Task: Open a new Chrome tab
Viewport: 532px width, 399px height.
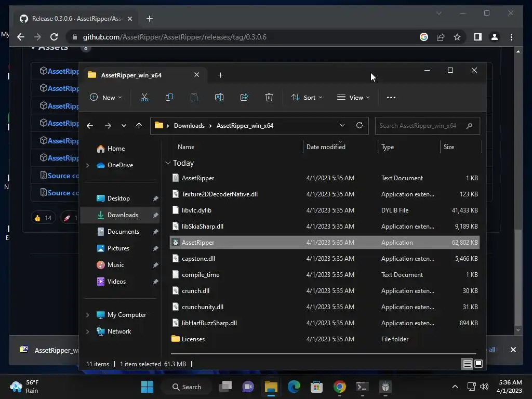Action: (x=150, y=19)
